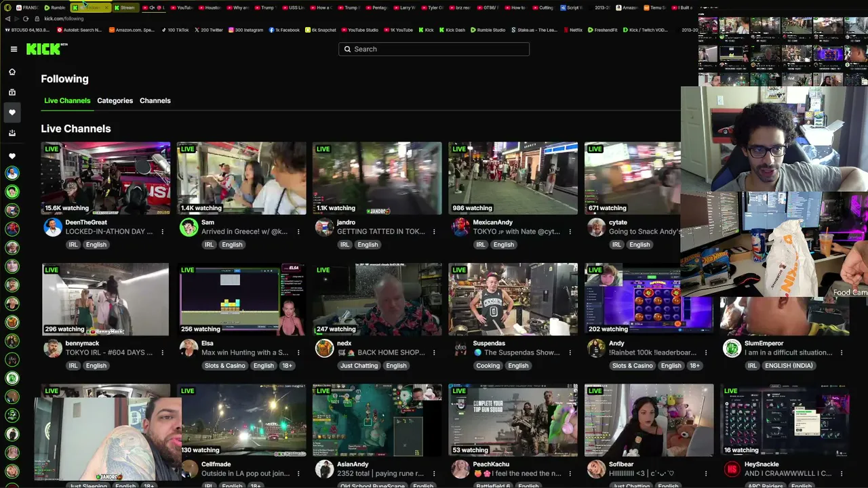
Task: Open the 200 Twitter bookmark
Action: [x=208, y=30]
